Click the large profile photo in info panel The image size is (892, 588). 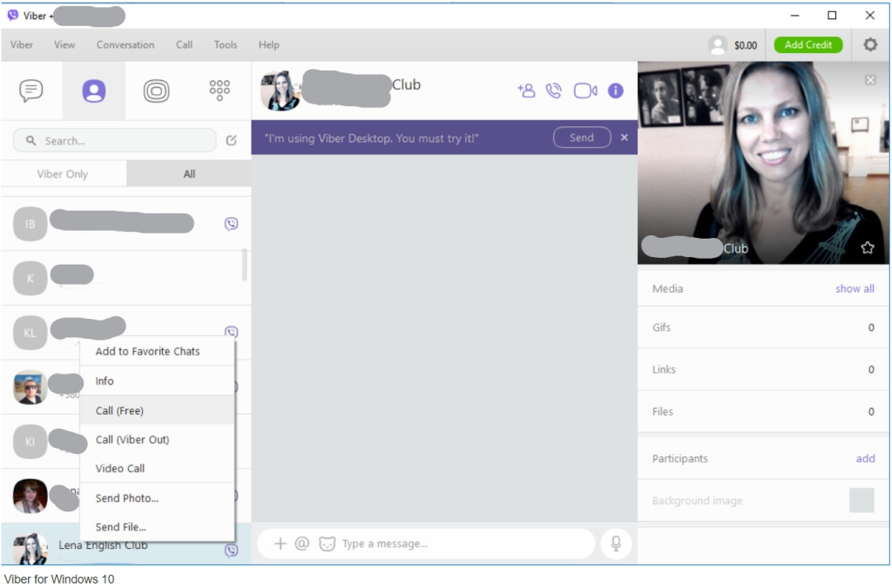click(763, 163)
